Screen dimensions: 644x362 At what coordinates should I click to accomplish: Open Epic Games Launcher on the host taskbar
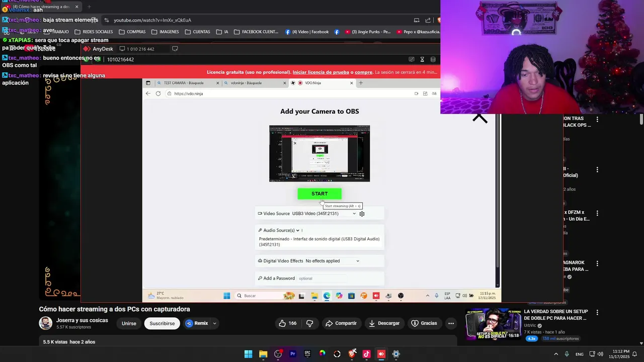pyautogui.click(x=307, y=354)
